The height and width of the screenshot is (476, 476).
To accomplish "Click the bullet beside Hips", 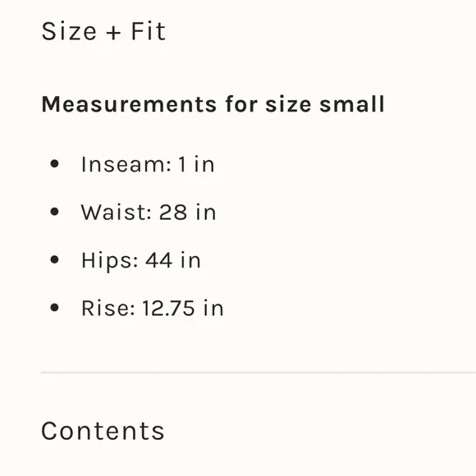I will [54, 259].
